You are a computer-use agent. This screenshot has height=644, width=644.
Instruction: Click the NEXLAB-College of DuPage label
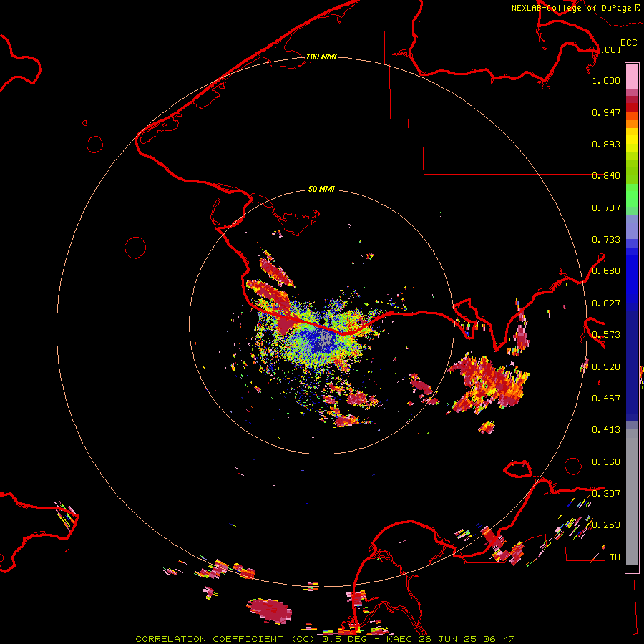[576, 8]
